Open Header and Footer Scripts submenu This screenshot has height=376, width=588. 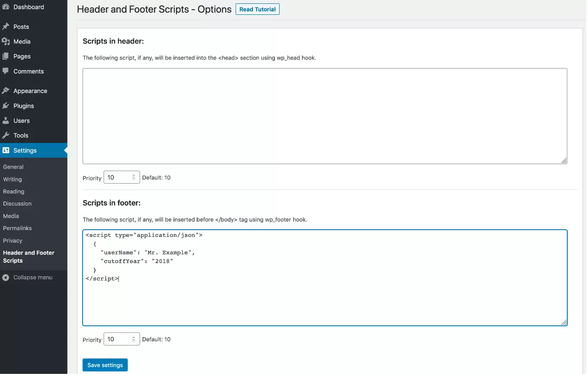[x=29, y=257]
